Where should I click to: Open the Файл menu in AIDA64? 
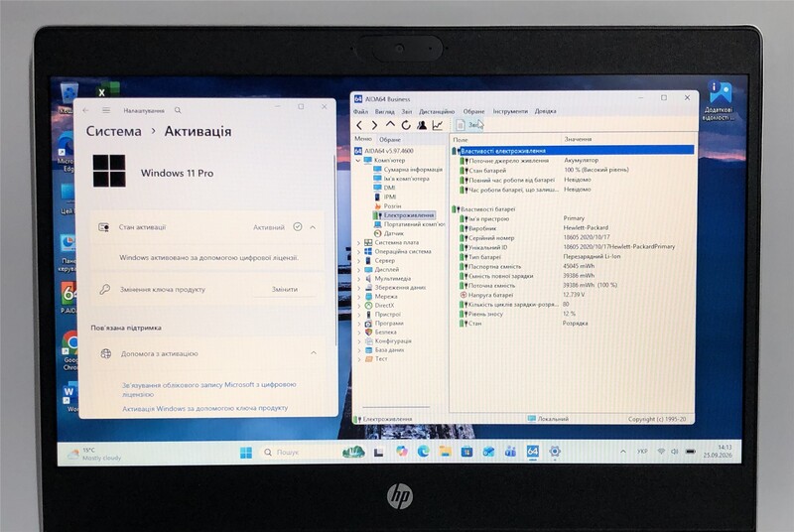[x=360, y=111]
